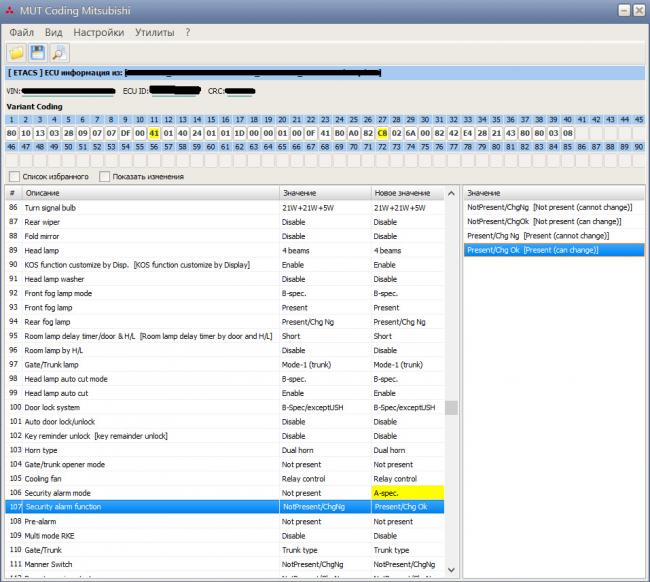This screenshot has width=650, height=582.
Task: Select highlighted byte 41 in variant coding
Action: [154, 132]
